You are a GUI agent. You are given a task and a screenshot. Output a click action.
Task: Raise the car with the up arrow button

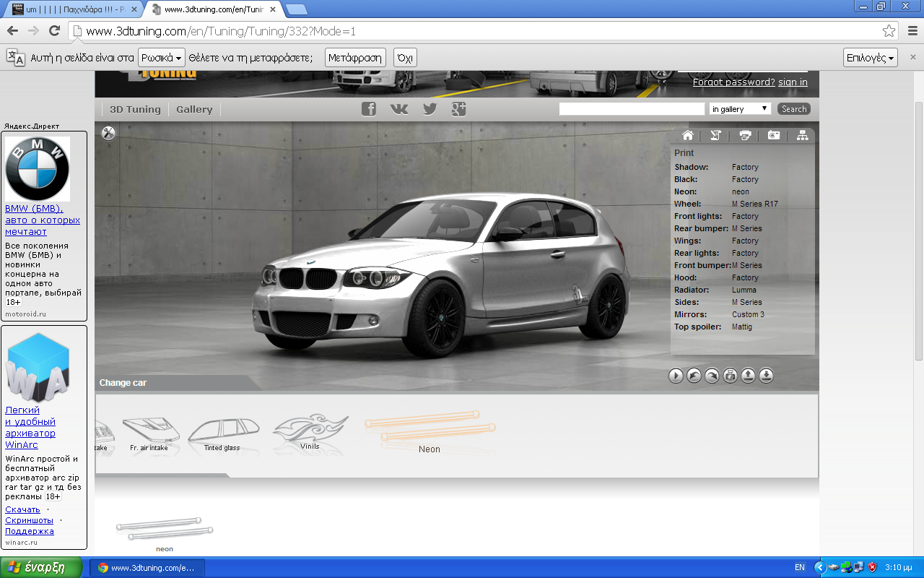coord(748,376)
